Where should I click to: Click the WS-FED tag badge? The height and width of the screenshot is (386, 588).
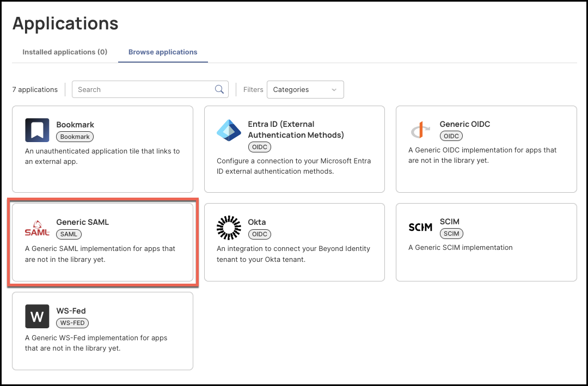click(x=72, y=323)
